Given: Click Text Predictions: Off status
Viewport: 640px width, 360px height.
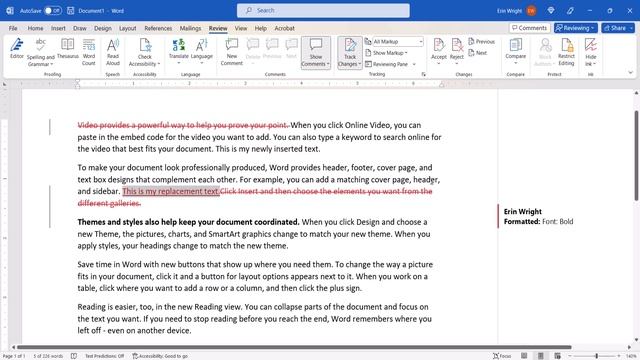Looking at the screenshot, I should point(104,356).
